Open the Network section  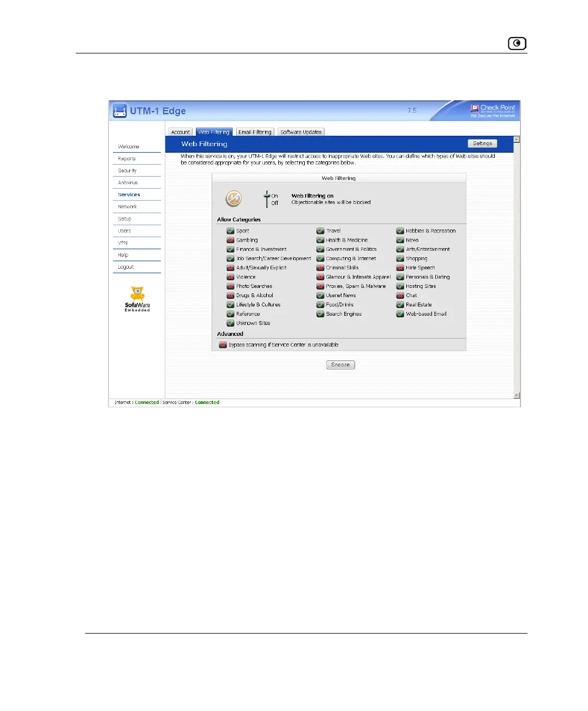127,207
